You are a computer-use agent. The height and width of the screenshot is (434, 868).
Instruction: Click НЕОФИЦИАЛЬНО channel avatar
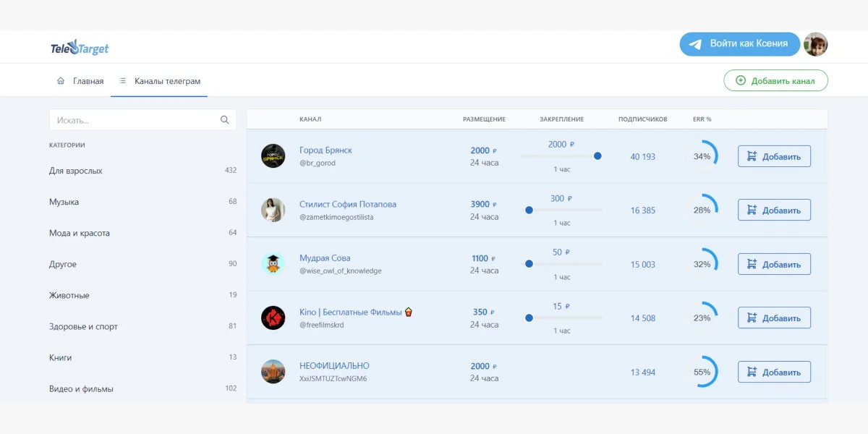click(x=273, y=372)
